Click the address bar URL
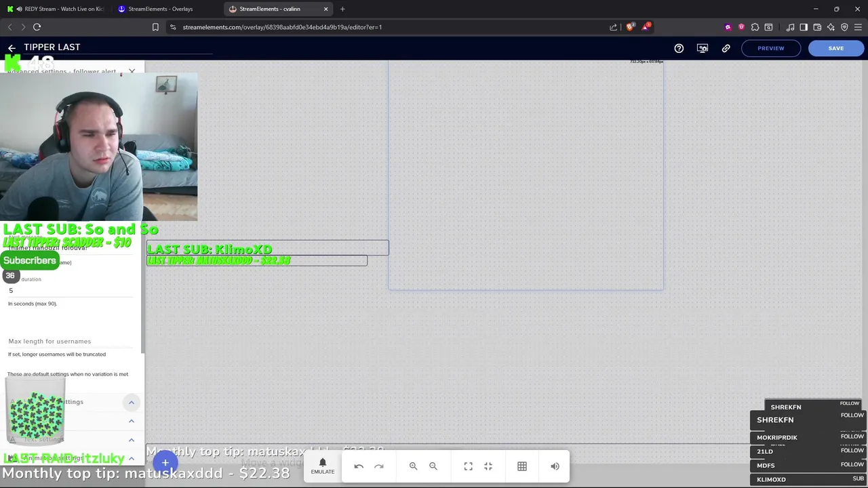 tap(282, 27)
